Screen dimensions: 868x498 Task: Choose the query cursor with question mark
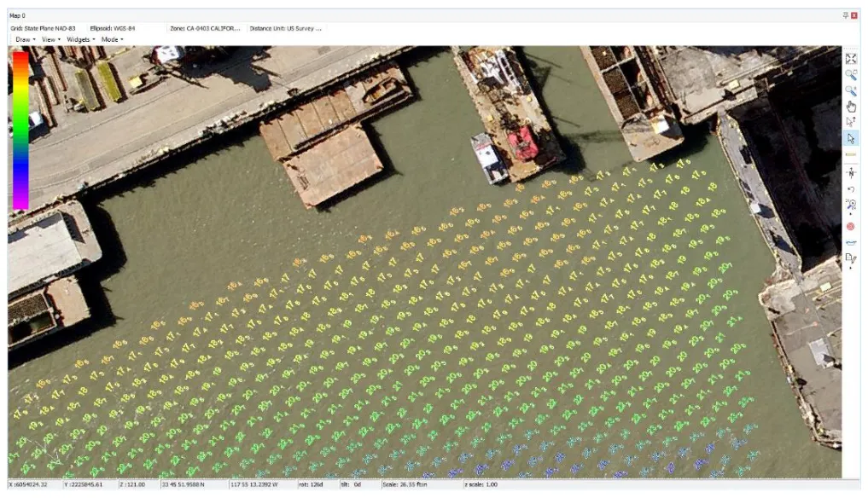click(851, 122)
